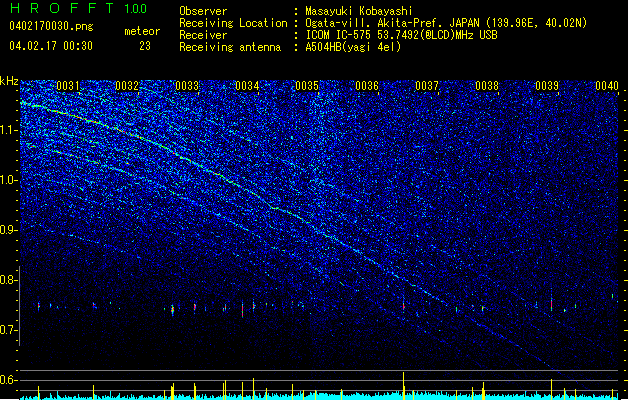The image size is (629, 400).
Task: Click the 'meteor' label
Action: point(142,31)
